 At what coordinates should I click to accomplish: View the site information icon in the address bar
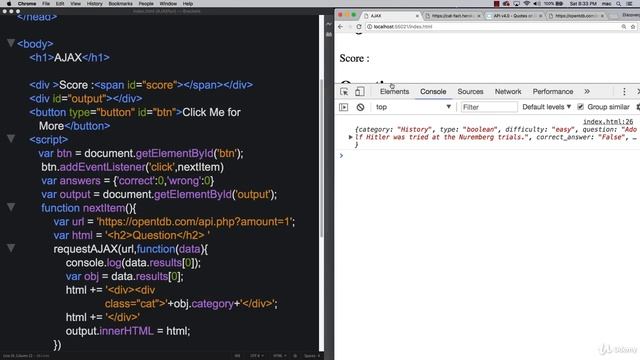(369, 27)
